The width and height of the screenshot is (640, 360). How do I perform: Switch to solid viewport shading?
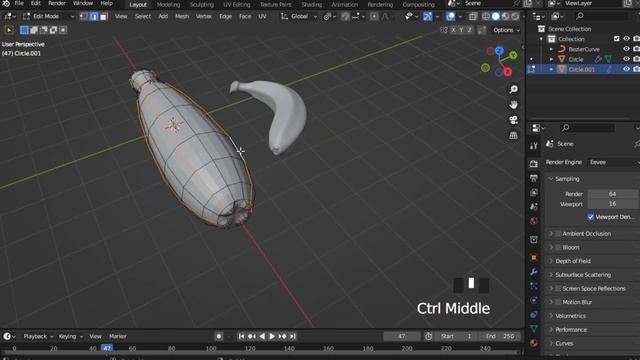pos(496,17)
